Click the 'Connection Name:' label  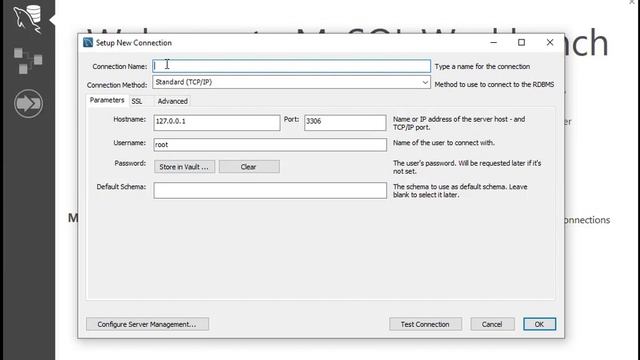(120, 67)
